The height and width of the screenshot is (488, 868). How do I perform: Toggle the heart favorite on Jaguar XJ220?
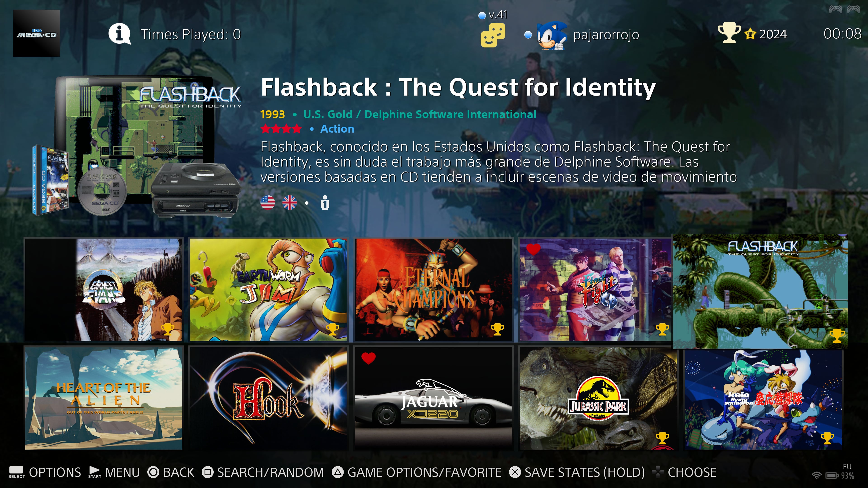click(368, 358)
